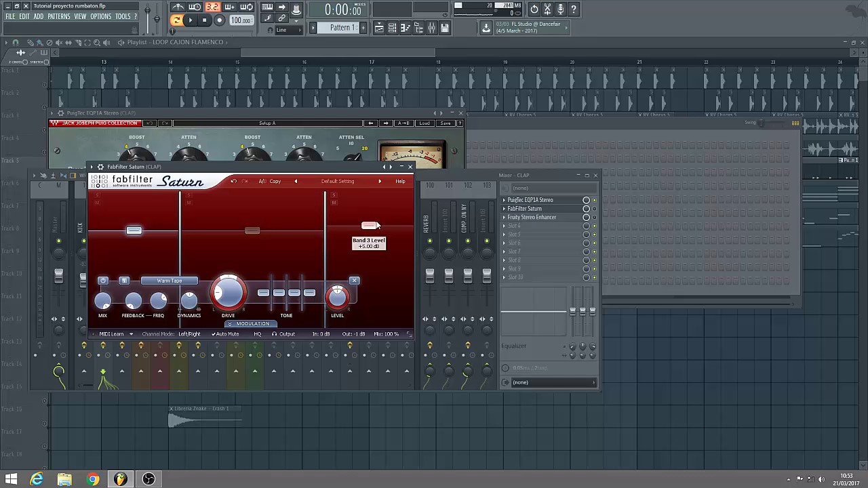
Task: Toggle the 3.2 countdown before recording icon
Action: (212, 7)
